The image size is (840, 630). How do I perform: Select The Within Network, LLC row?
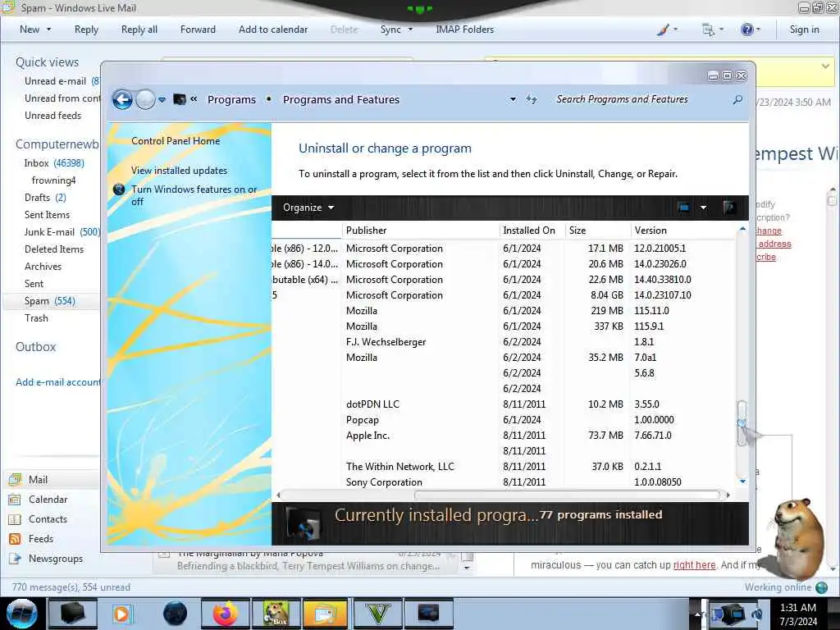504,467
